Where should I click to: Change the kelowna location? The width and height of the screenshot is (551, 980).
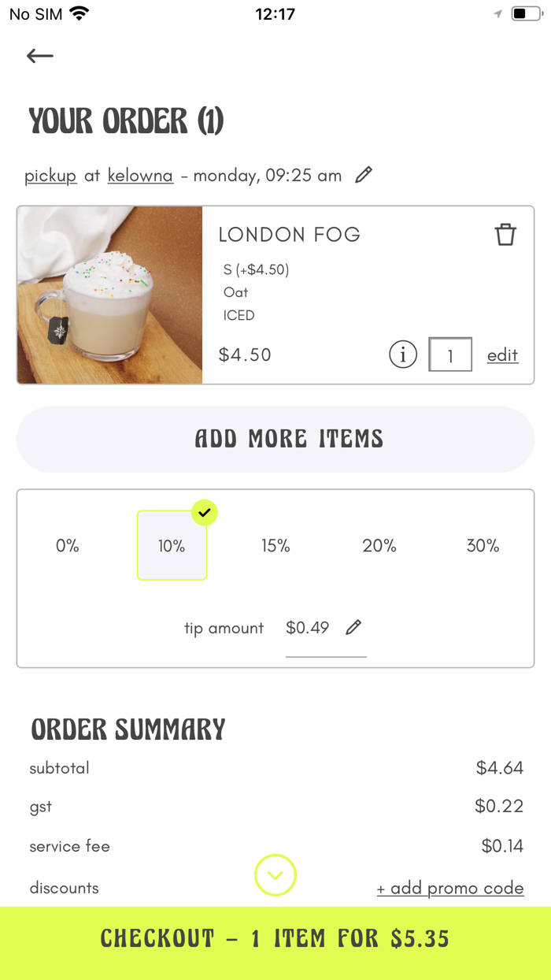tap(140, 176)
